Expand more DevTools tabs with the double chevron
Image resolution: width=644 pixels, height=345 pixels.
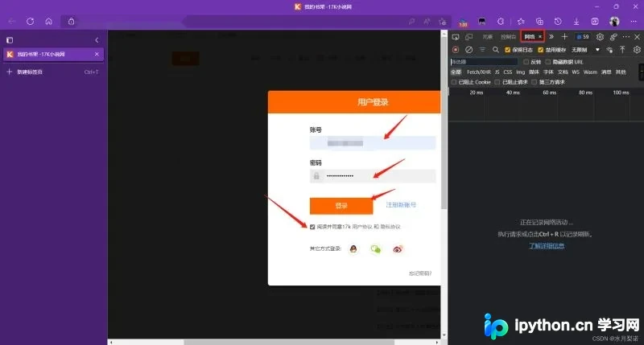coord(551,37)
